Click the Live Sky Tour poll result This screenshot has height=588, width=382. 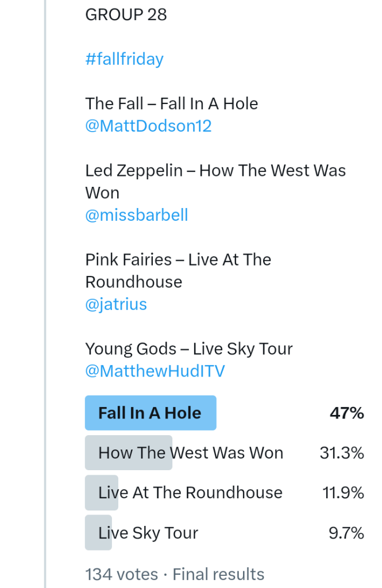pos(148,533)
